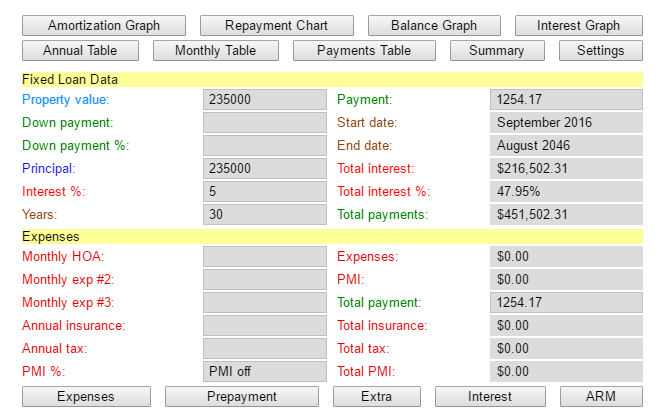670x415 pixels.
Task: Open the Payments Table
Action: tap(364, 50)
